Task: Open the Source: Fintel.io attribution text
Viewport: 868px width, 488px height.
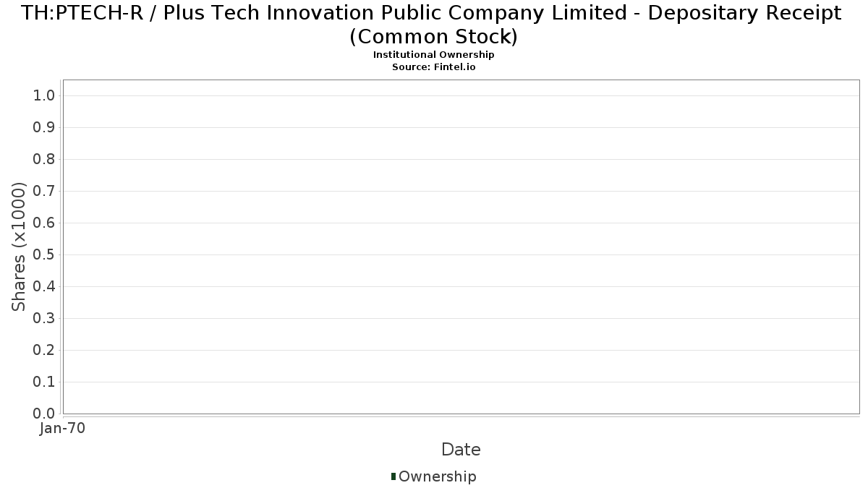Action: pos(433,67)
